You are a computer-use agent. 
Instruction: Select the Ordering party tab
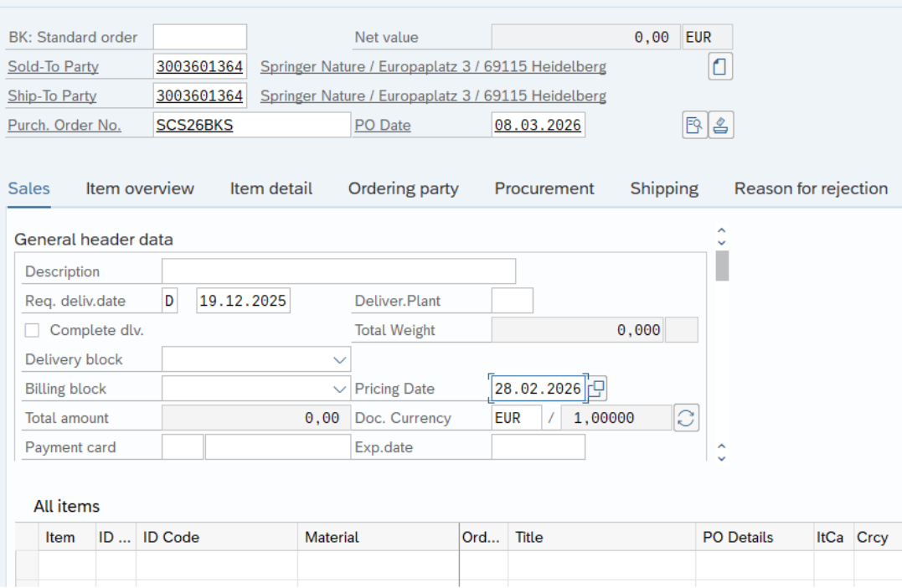[x=403, y=188]
